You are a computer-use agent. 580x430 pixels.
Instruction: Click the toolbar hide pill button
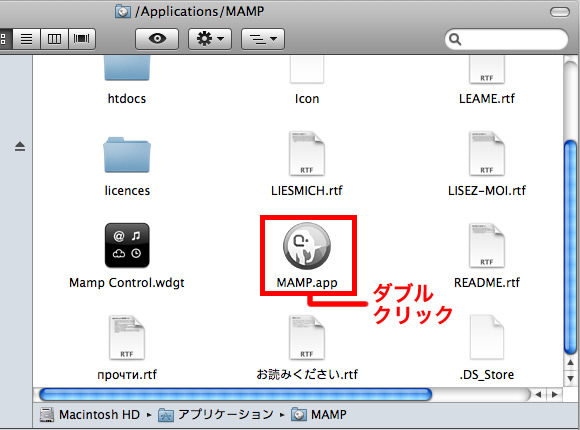click(560, 12)
